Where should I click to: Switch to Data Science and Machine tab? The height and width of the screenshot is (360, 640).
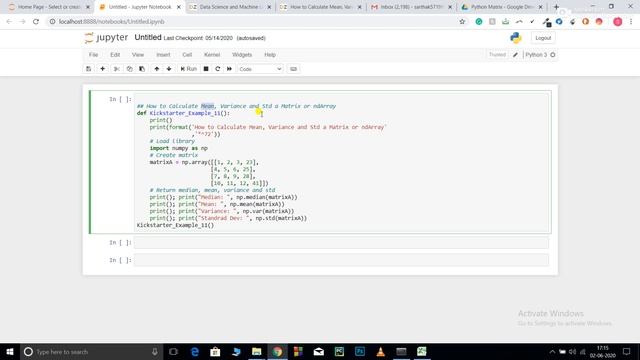pos(230,7)
